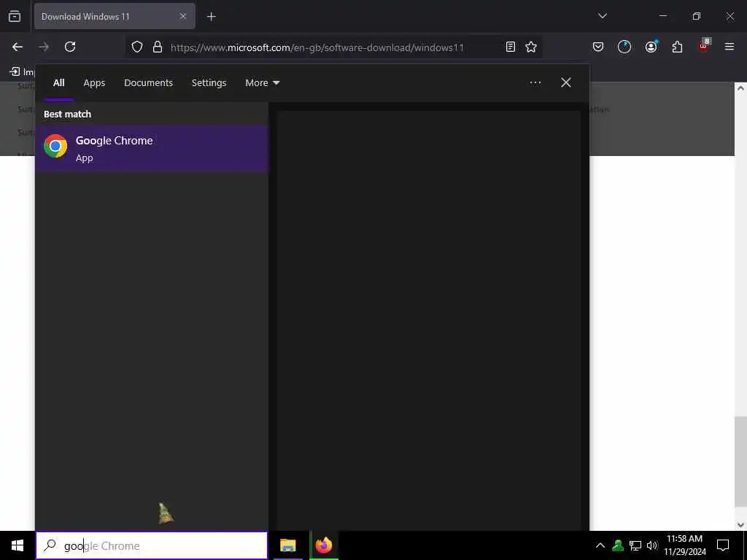Select the All search tab
747x560 pixels.
(x=58, y=83)
